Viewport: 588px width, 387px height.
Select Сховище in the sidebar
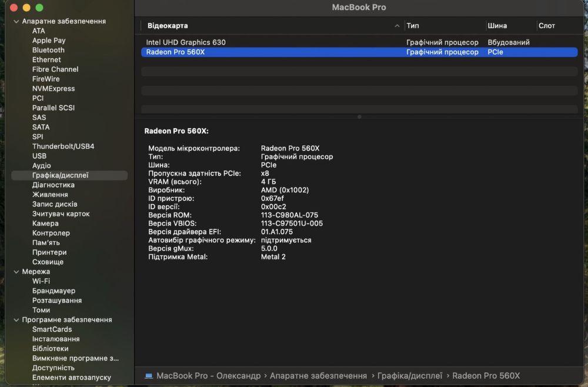coord(48,262)
